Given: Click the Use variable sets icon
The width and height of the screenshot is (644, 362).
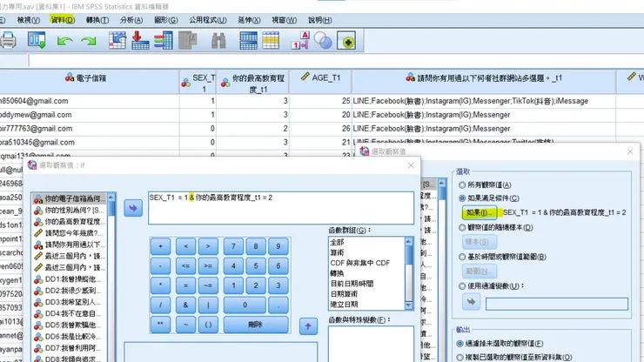Looking at the screenshot, I should click(x=323, y=41).
